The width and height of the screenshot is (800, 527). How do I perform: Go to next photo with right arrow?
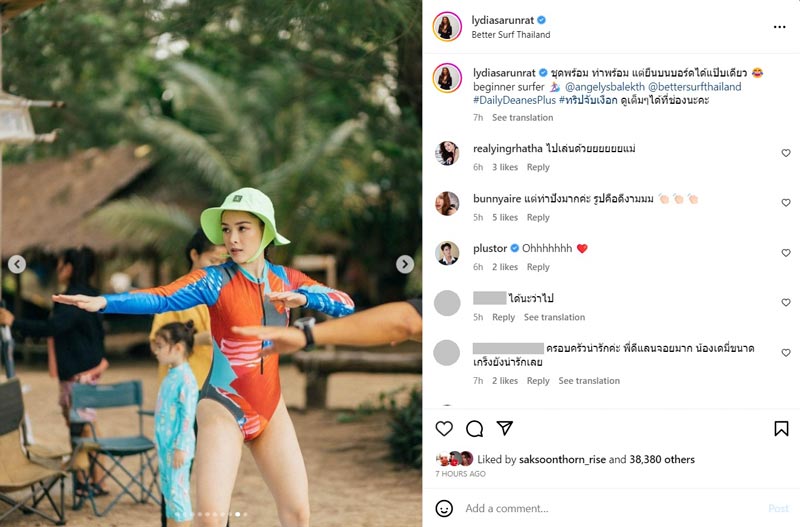[x=404, y=264]
